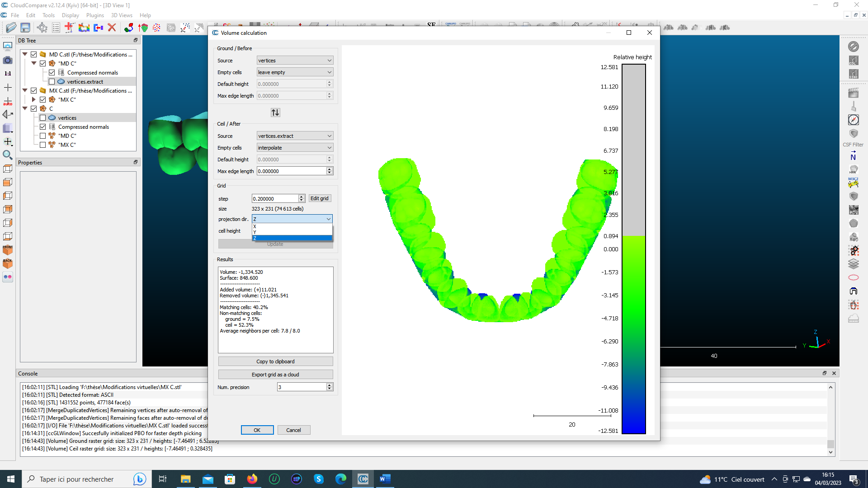Viewport: 868px width, 488px height.
Task: Select Y in projection direction list
Action: (292, 232)
